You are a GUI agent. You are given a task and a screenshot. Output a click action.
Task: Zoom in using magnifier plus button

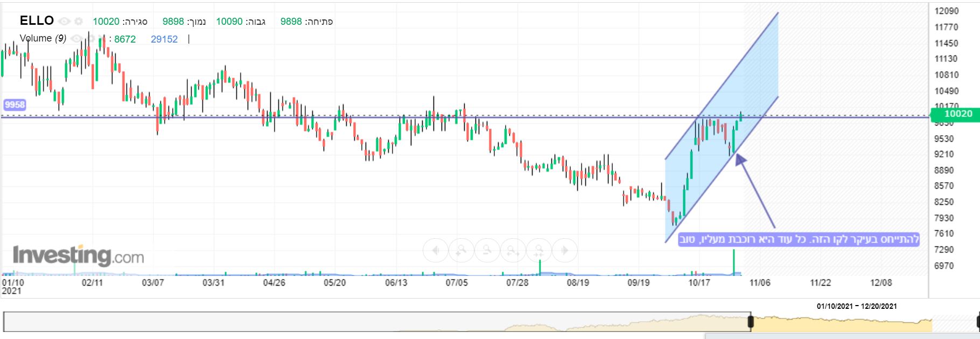tap(461, 250)
